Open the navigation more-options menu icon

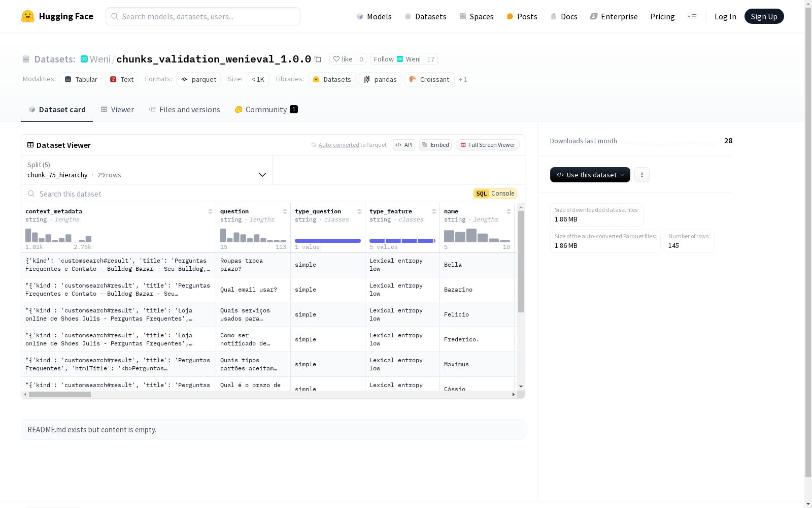click(692, 16)
